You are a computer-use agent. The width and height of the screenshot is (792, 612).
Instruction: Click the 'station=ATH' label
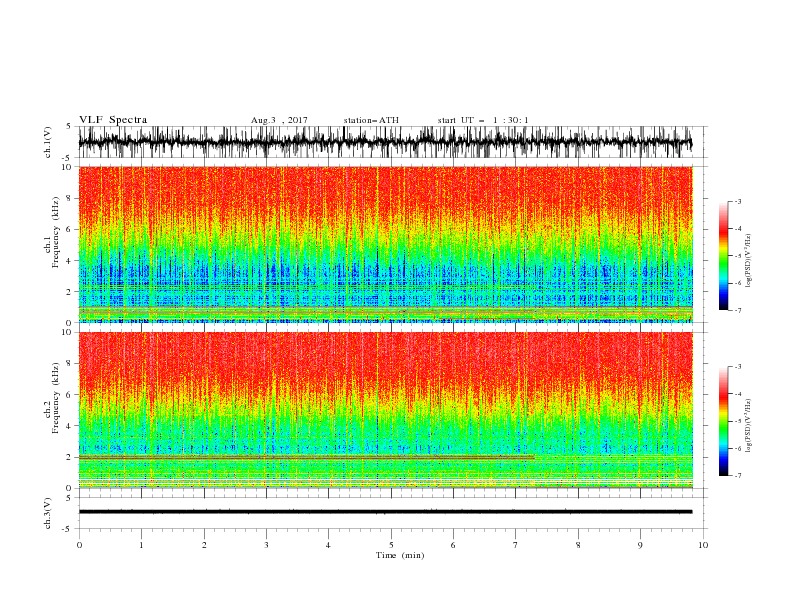click(x=371, y=120)
